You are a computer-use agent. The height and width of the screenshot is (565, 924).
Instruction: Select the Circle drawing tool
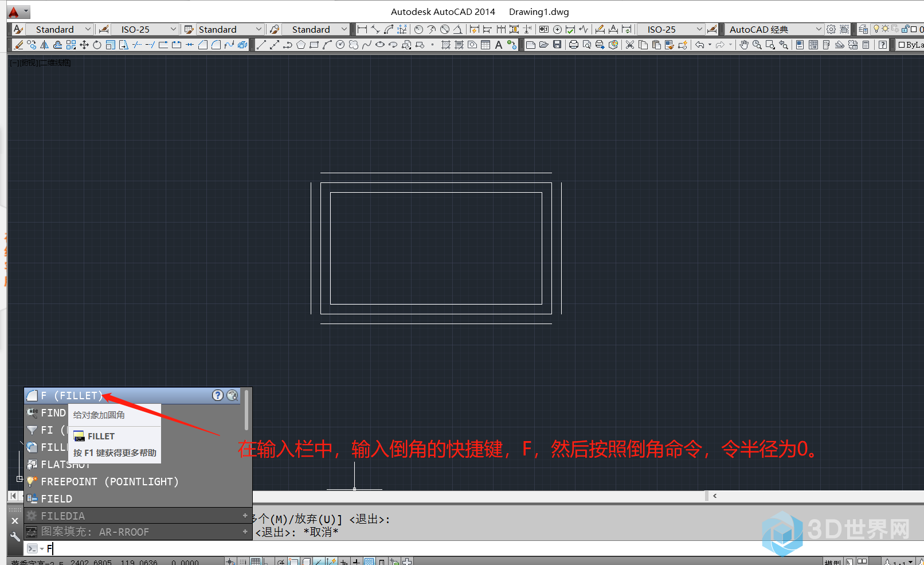click(x=340, y=45)
